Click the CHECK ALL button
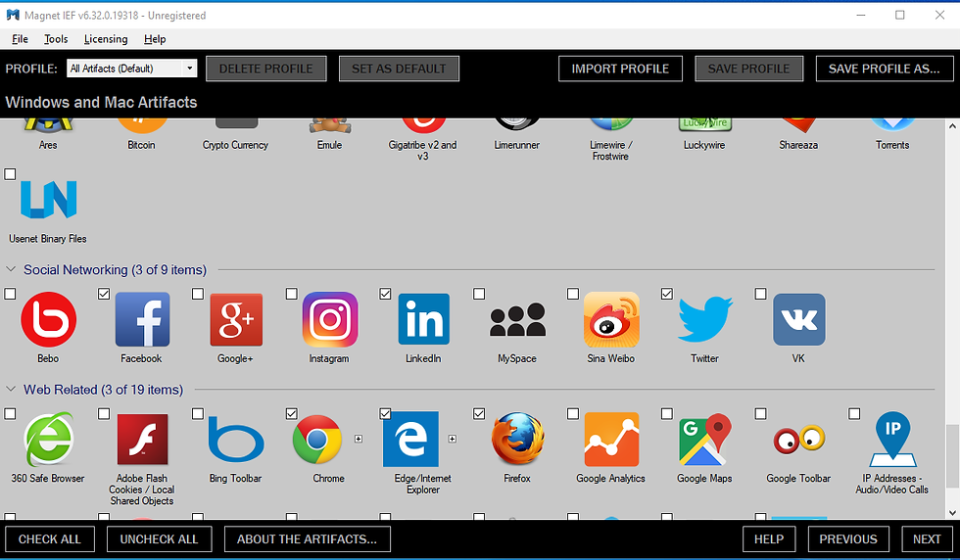Screen dimensions: 960x560 point(50,539)
